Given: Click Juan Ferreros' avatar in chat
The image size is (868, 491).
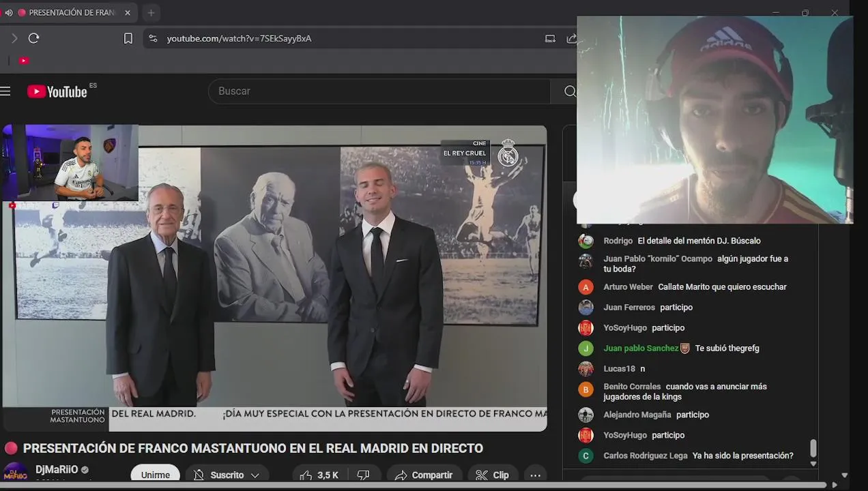Looking at the screenshot, I should point(585,308).
